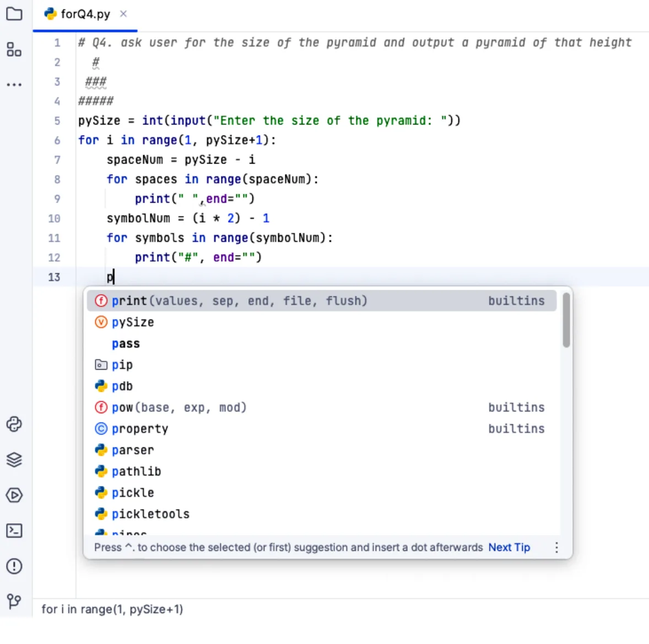Click the completion list scrollbar thumb
Screen dimensions: 649x644
coord(566,320)
